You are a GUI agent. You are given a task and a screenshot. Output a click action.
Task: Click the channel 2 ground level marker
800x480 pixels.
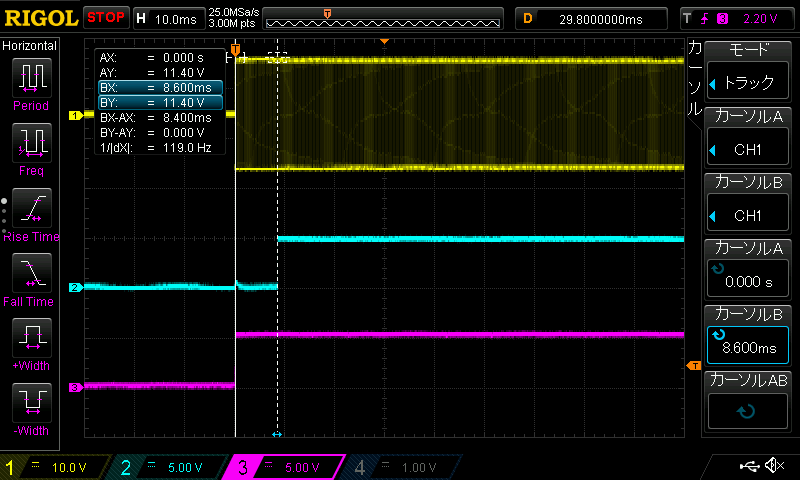(76, 287)
